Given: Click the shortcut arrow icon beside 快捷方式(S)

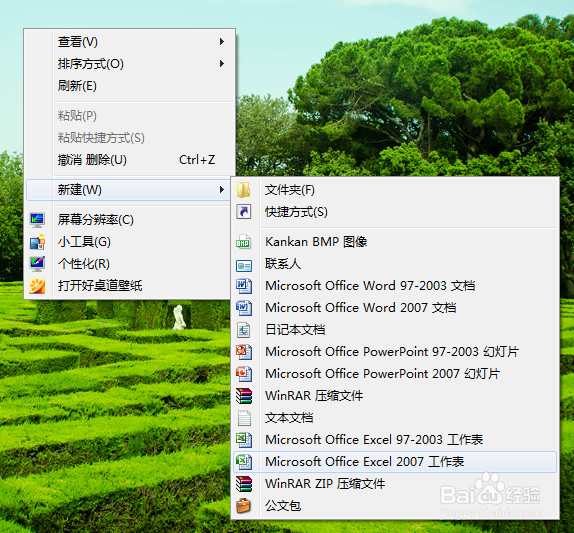Looking at the screenshot, I should coord(243,212).
